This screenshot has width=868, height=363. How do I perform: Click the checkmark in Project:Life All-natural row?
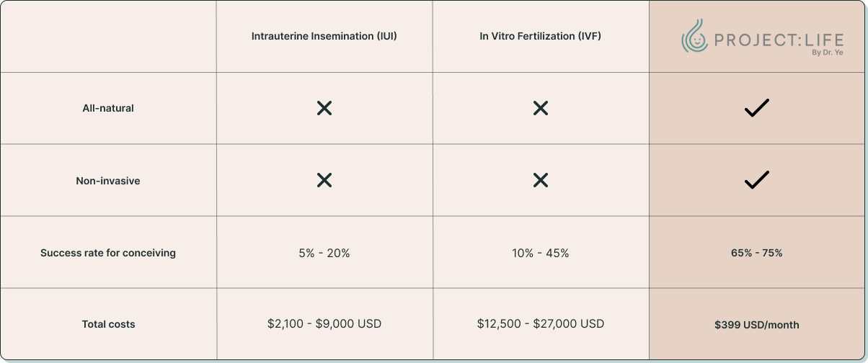(x=757, y=108)
